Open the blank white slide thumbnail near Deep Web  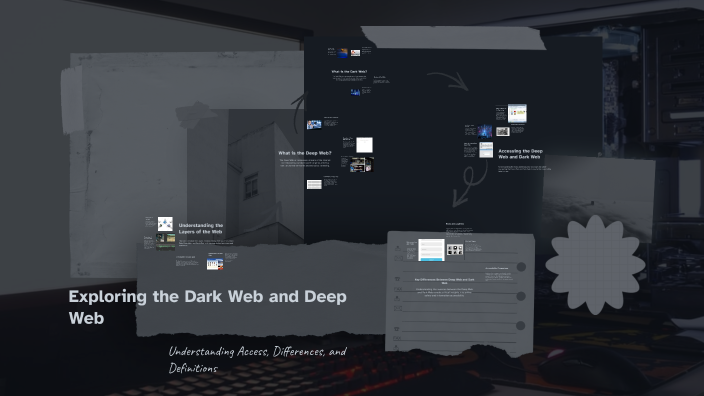364,145
